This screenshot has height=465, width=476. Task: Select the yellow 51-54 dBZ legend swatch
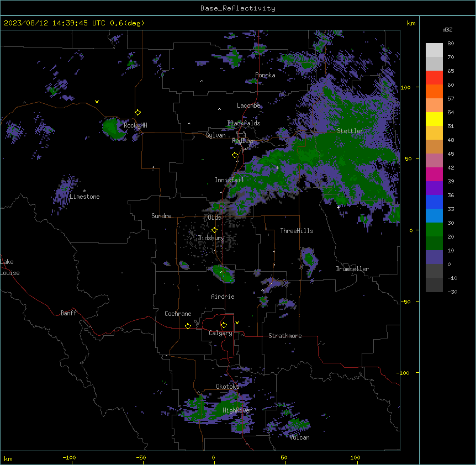pos(434,119)
